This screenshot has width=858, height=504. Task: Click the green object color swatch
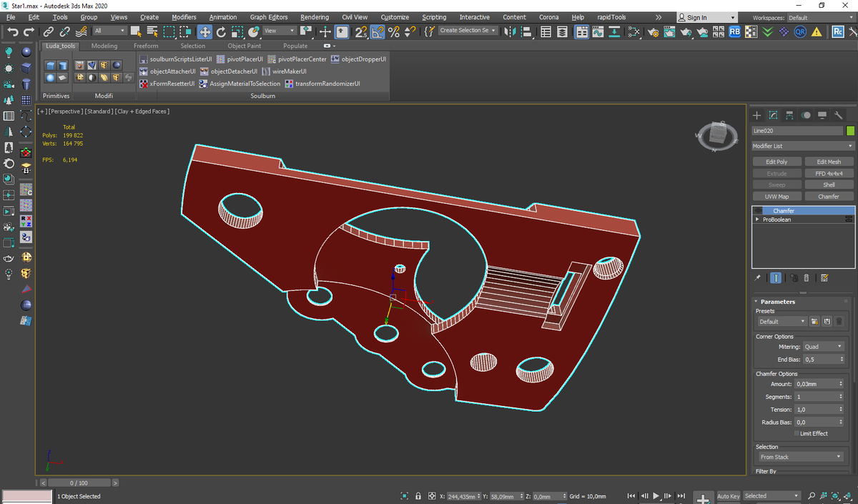point(850,131)
